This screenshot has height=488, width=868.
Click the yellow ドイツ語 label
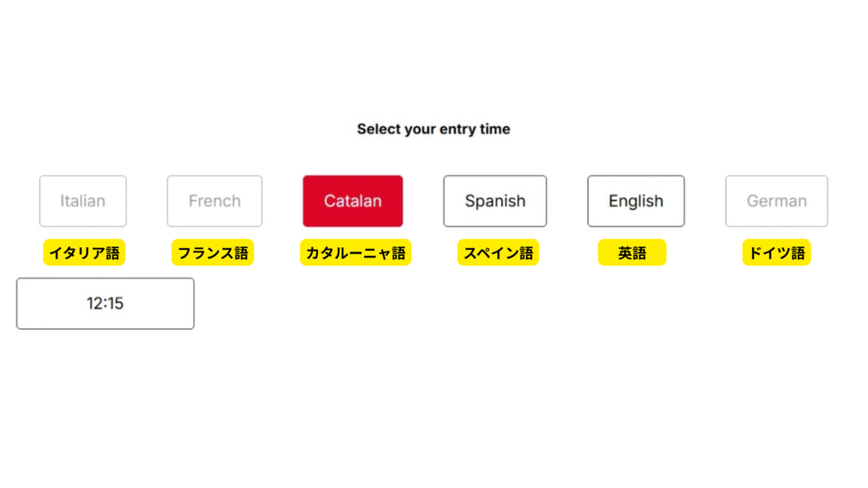776,252
